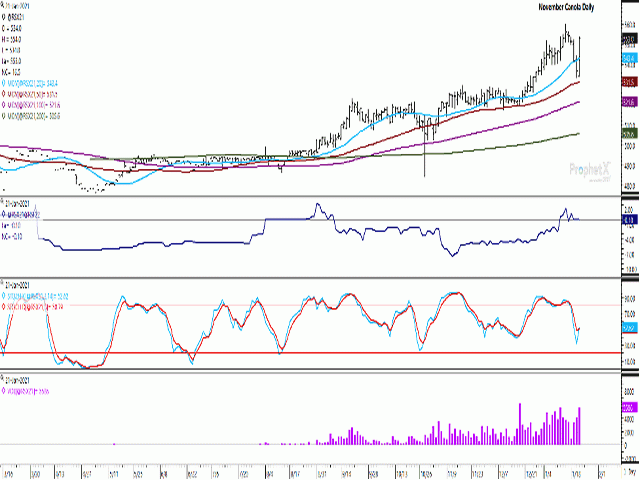Click the long downward price spike bar
Viewport: 640px width, 480px height.
pyautogui.click(x=424, y=146)
